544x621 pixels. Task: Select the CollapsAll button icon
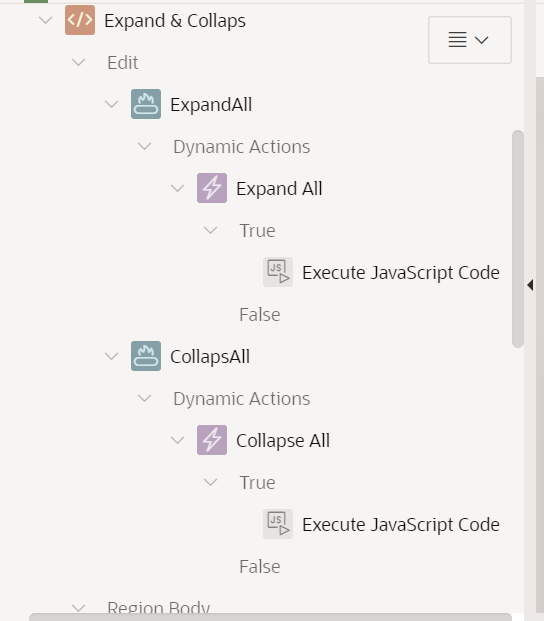[146, 356]
